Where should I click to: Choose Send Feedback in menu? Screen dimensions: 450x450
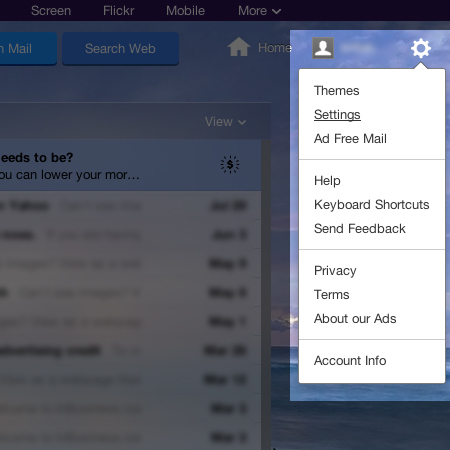point(360,229)
